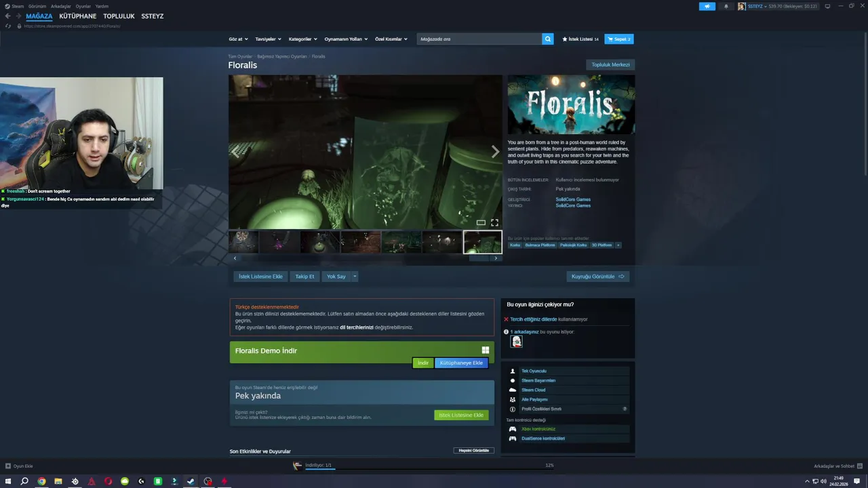Open the KÜTÜPHANE tab
The height and width of the screenshot is (488, 868).
[78, 16]
